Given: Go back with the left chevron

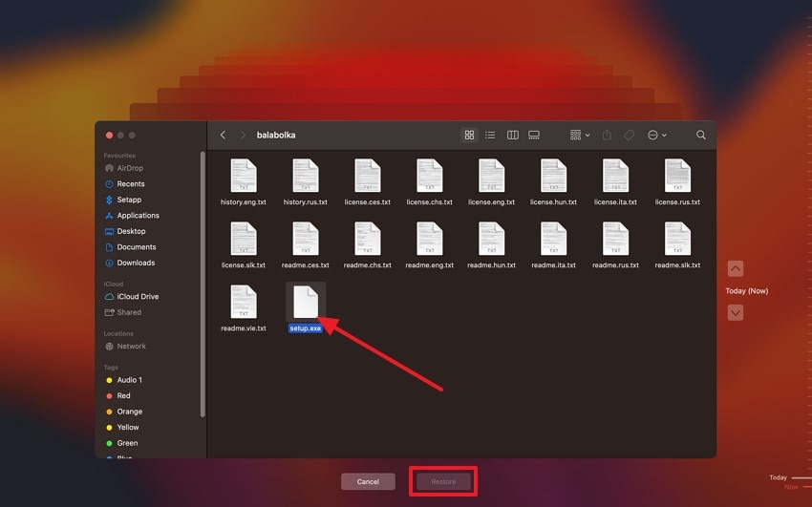Looking at the screenshot, I should click(x=223, y=135).
